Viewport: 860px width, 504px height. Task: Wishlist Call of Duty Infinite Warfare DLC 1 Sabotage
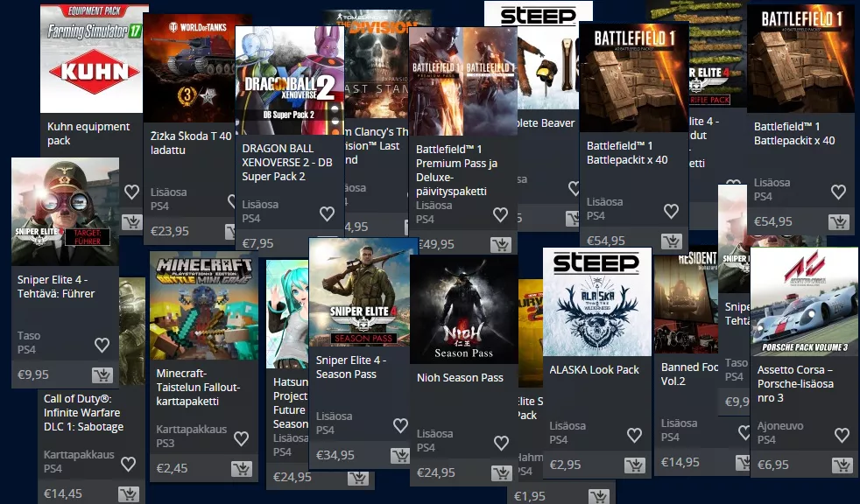129,464
